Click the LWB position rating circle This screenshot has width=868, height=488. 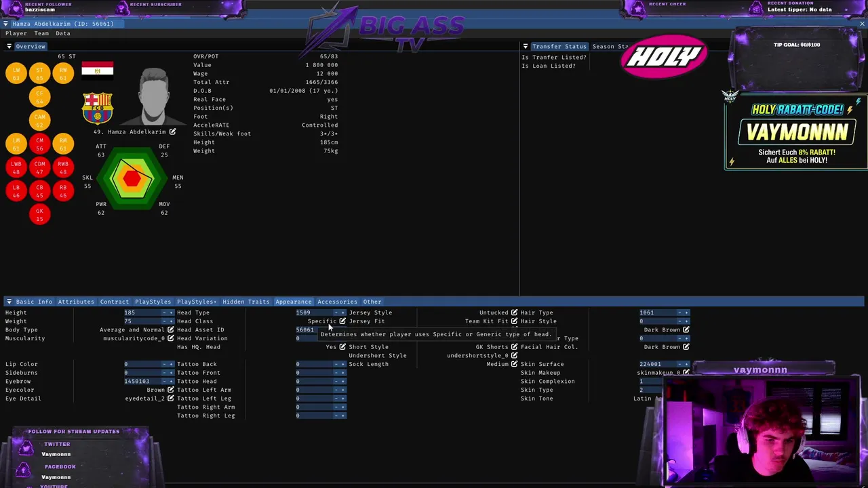[x=16, y=167]
